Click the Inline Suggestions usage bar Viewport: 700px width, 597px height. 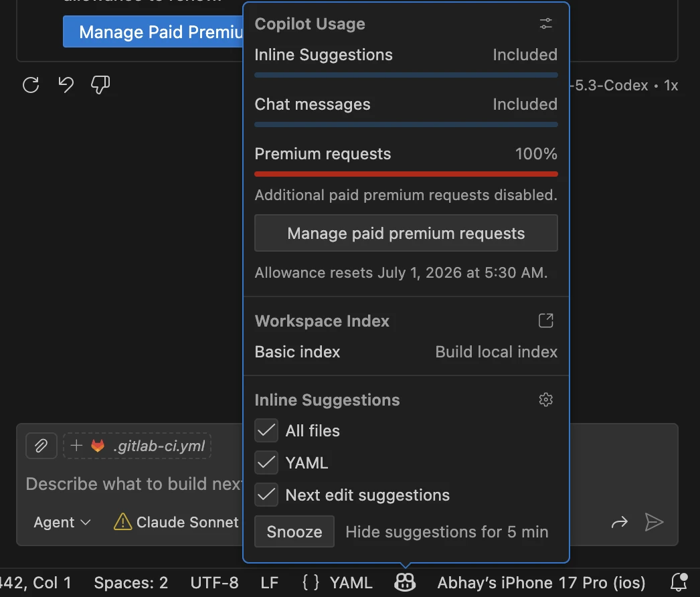pyautogui.click(x=406, y=75)
